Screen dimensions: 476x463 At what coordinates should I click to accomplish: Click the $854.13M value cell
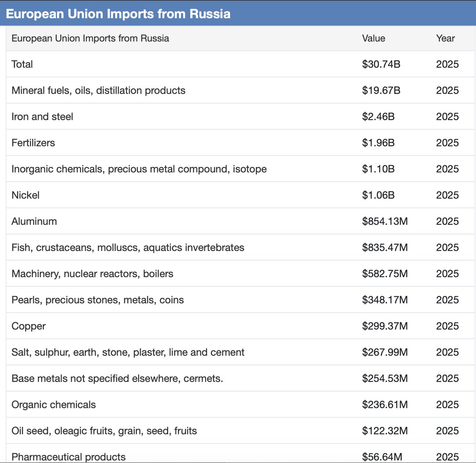pos(385,222)
